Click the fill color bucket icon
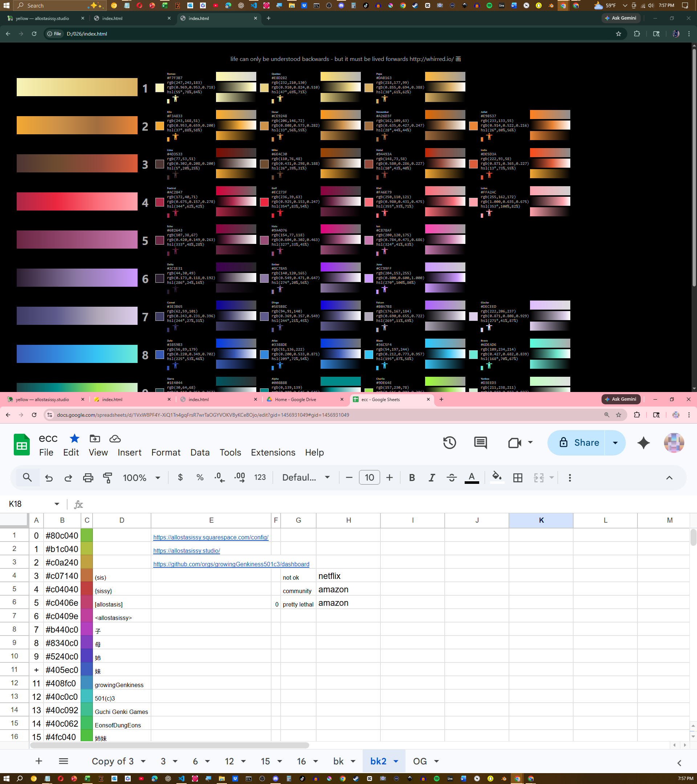Screen dimensions: 697x784 click(x=497, y=477)
